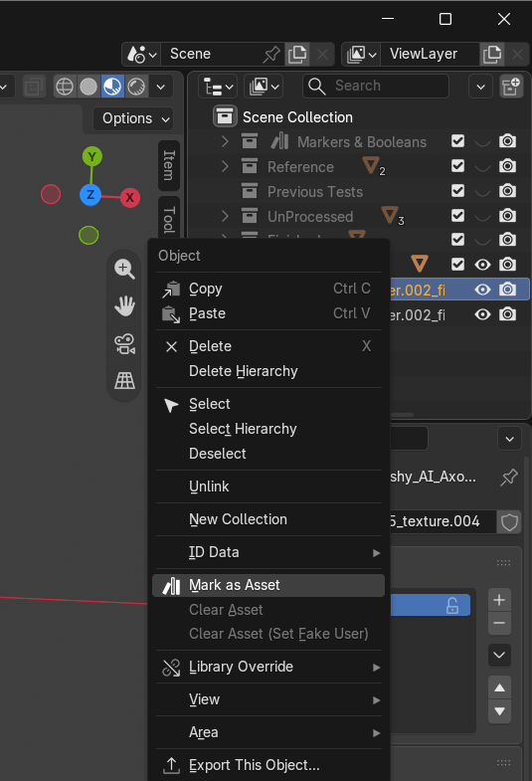Open outliner display mode dropdown
The width and height of the screenshot is (532, 781).
pyautogui.click(x=264, y=87)
